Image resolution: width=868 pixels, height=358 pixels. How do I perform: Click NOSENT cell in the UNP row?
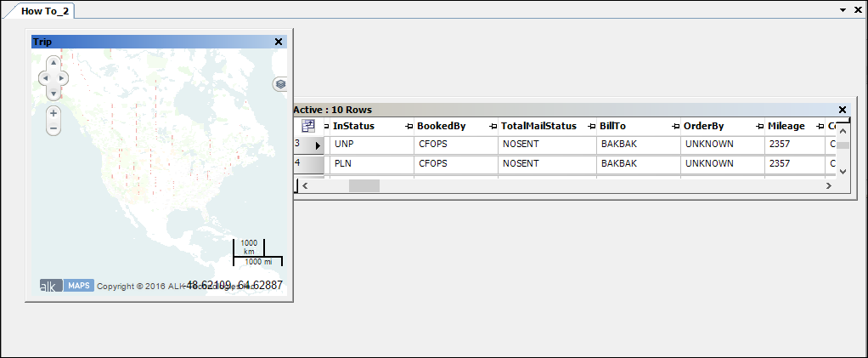click(x=547, y=145)
